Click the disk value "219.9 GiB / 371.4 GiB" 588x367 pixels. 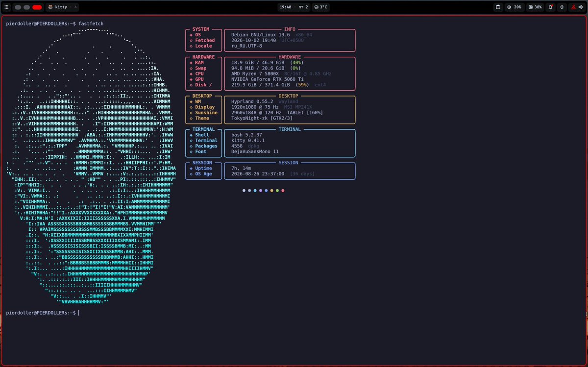pyautogui.click(x=261, y=85)
